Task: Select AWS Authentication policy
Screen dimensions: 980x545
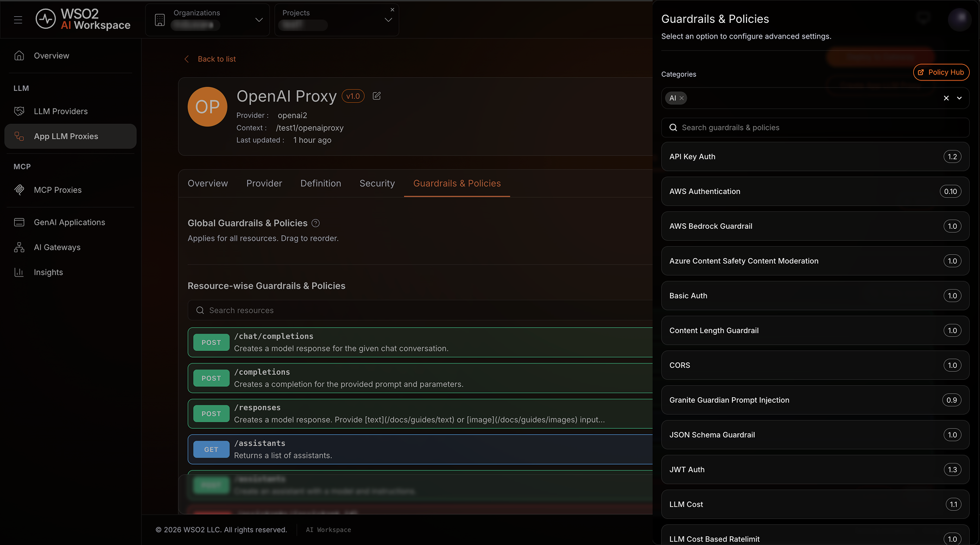Action: click(815, 191)
